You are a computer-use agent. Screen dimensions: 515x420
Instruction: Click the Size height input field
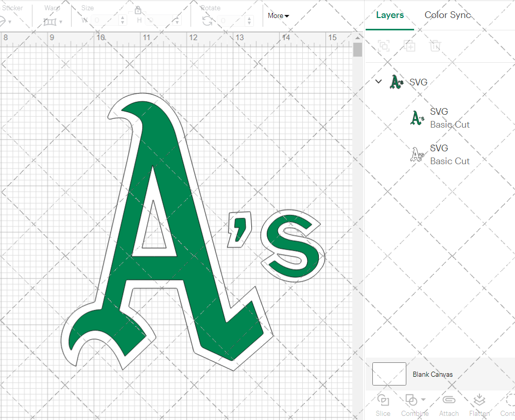tap(159, 21)
